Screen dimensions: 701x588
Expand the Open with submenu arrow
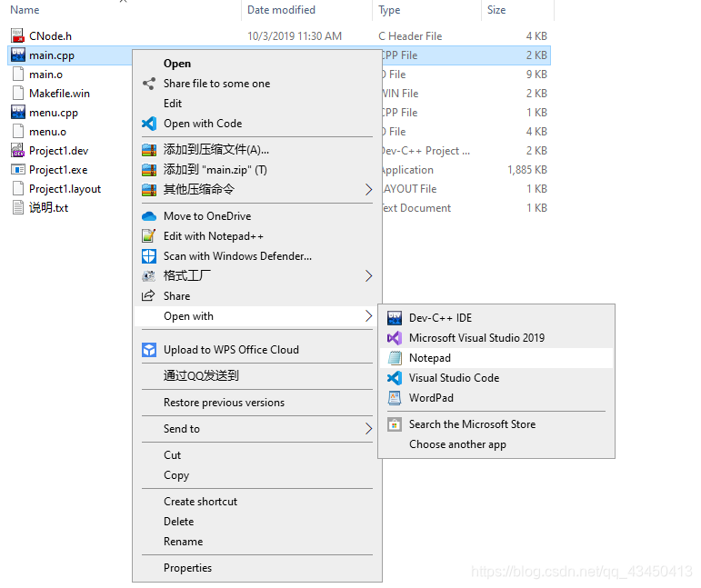[x=368, y=316]
